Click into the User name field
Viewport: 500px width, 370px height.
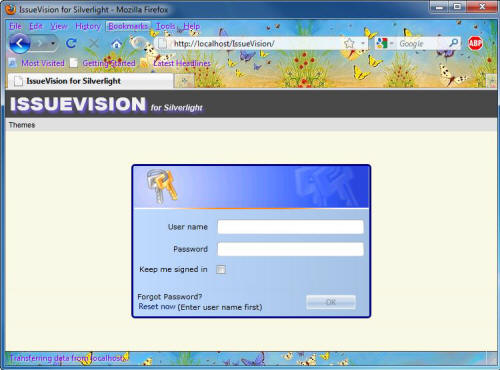pyautogui.click(x=290, y=227)
